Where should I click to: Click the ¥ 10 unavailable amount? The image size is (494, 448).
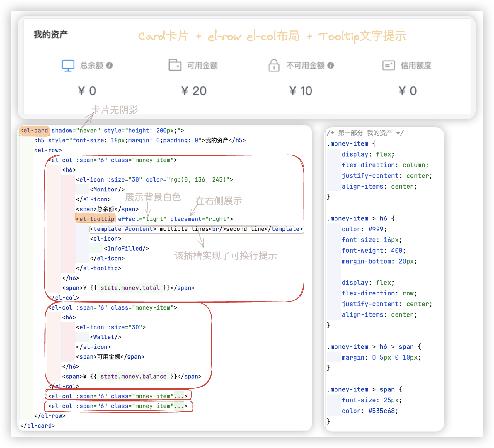coord(301,91)
